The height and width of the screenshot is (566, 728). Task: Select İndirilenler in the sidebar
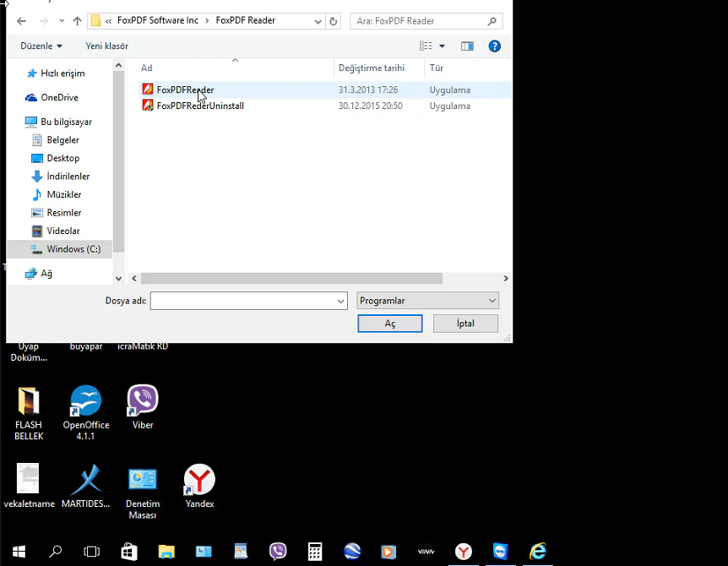pos(68,177)
